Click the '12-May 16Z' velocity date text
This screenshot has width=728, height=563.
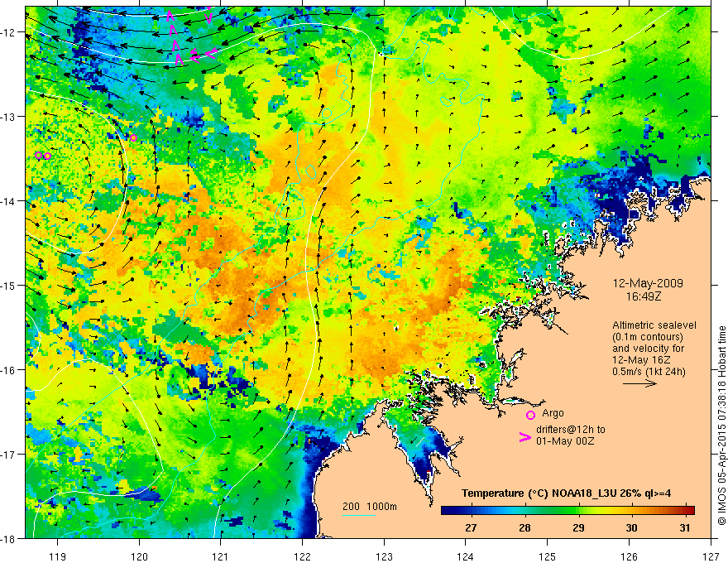[x=640, y=360]
